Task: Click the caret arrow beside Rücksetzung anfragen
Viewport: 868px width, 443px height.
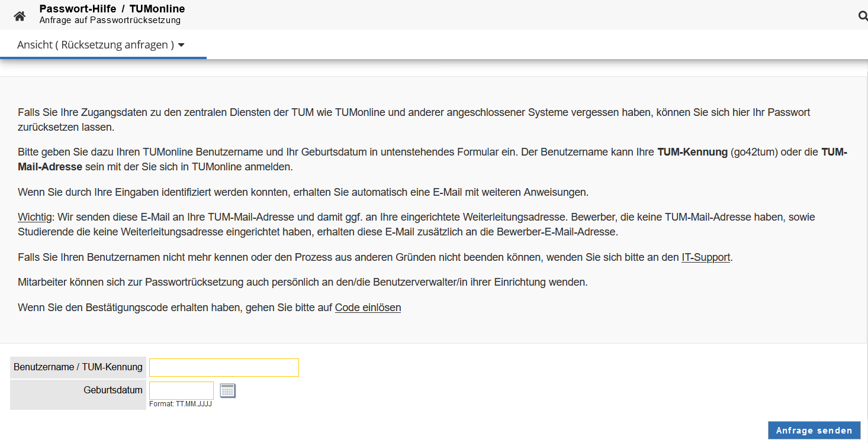Action: click(181, 46)
